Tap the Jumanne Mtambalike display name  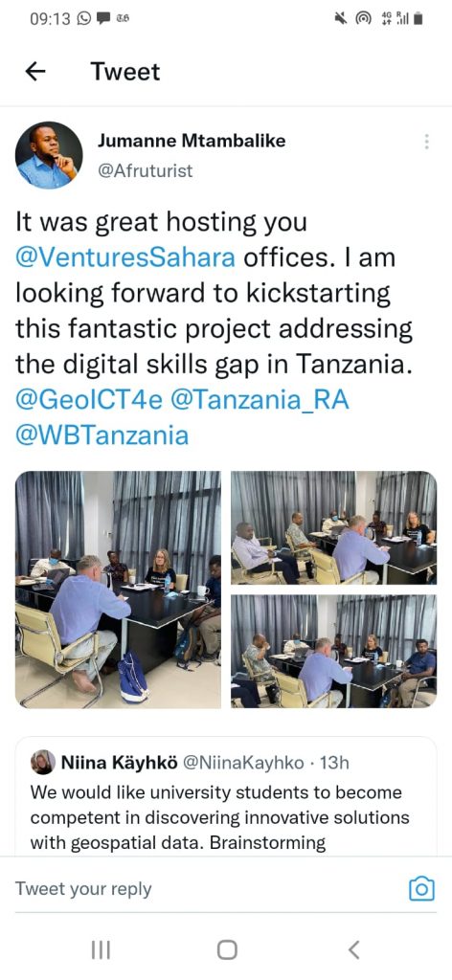click(192, 142)
